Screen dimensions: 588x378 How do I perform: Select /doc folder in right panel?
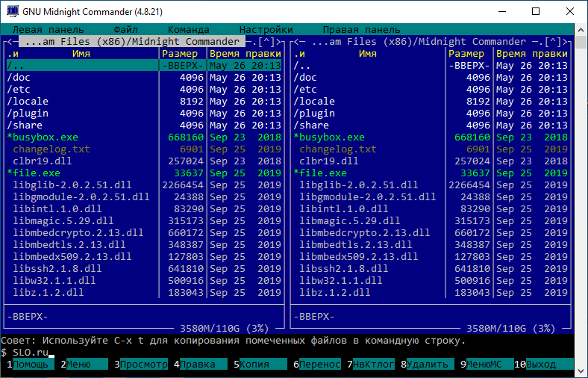(431, 78)
